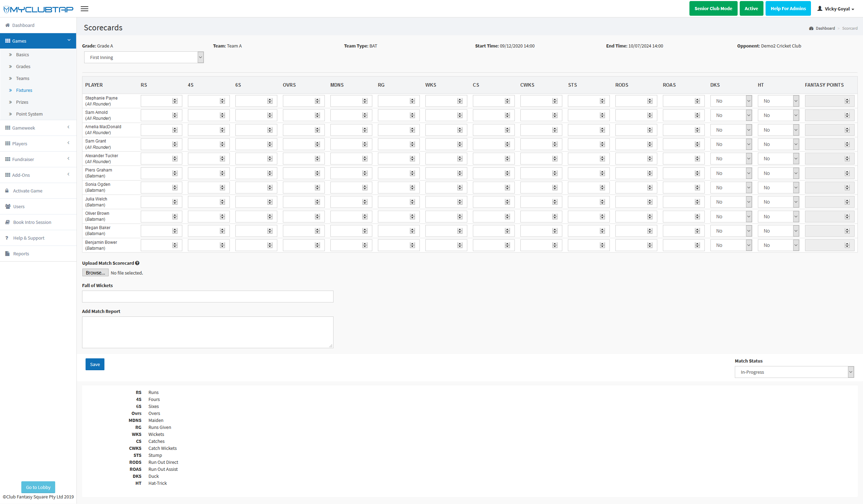Click the Help & Support question icon
The height and width of the screenshot is (504, 863).
click(7, 238)
